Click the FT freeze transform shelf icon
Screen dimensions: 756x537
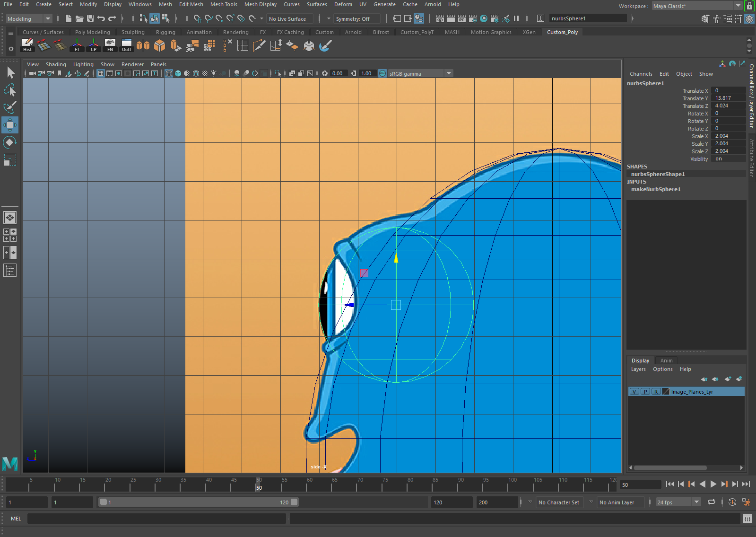click(x=77, y=45)
